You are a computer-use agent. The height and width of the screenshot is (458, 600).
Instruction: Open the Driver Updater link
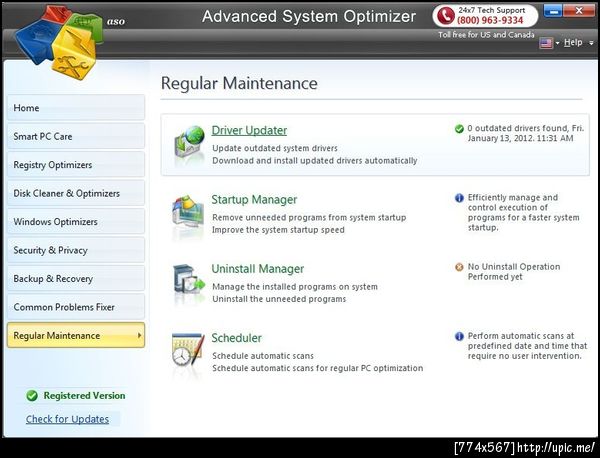249,130
